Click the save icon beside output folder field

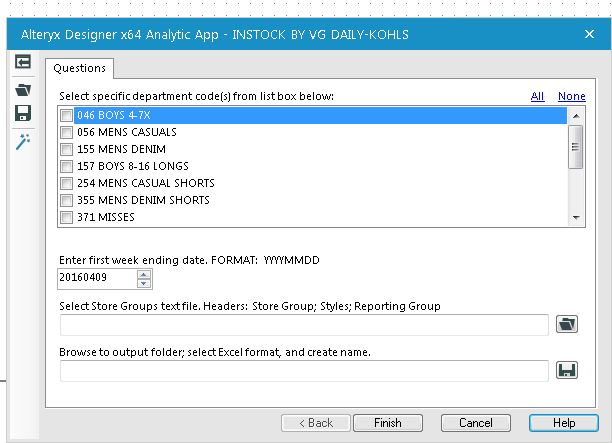pyautogui.click(x=567, y=371)
